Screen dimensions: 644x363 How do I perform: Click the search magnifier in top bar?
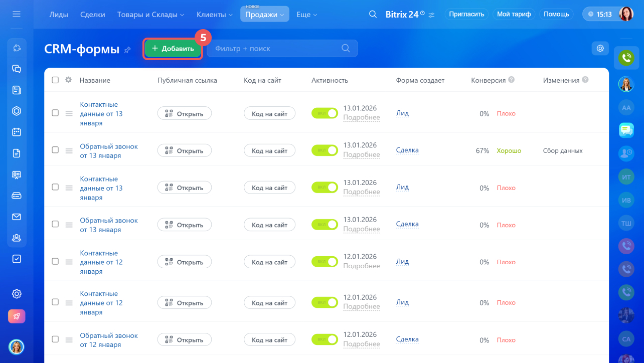373,14
